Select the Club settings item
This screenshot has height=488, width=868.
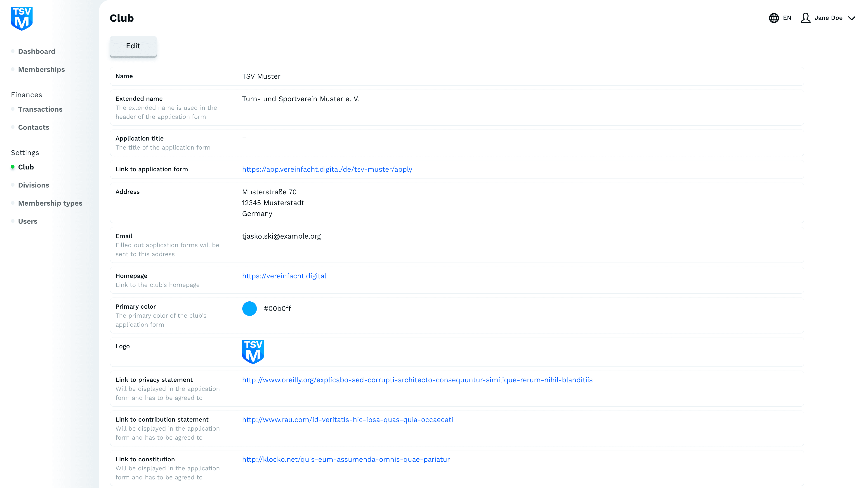pos(26,167)
